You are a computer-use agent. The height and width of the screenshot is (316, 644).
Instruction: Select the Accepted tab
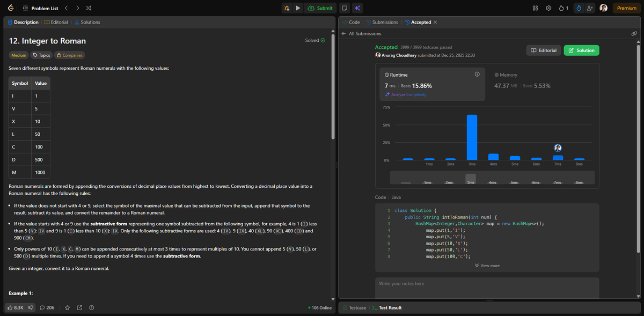click(418, 22)
